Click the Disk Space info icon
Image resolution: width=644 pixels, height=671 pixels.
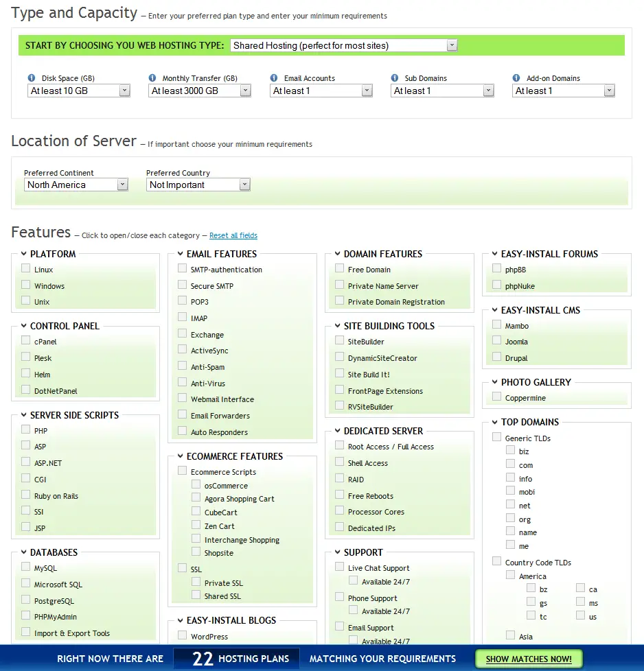point(32,78)
